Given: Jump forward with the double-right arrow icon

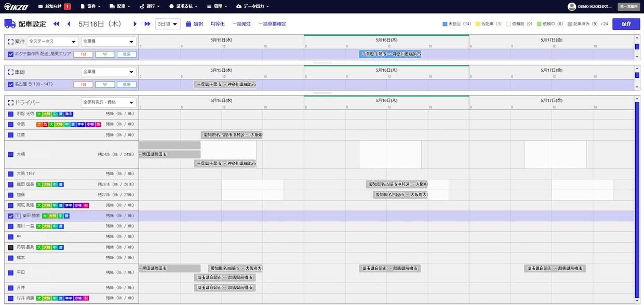Looking at the screenshot, I should coord(147,24).
